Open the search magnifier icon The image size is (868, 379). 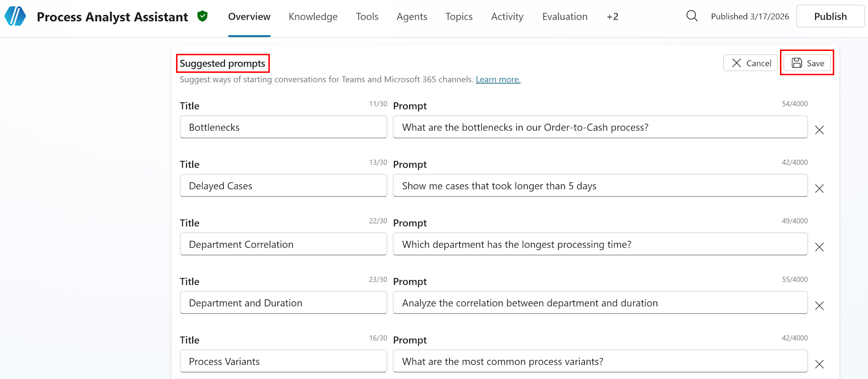tap(692, 16)
